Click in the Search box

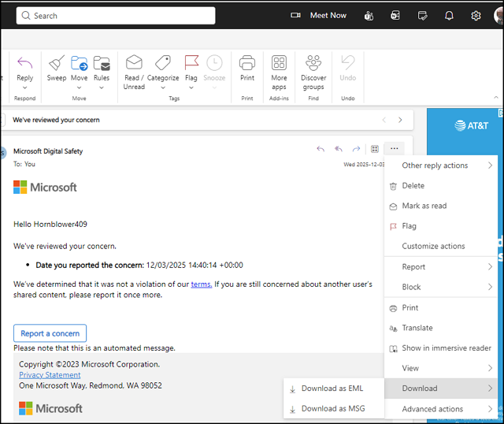tap(116, 16)
